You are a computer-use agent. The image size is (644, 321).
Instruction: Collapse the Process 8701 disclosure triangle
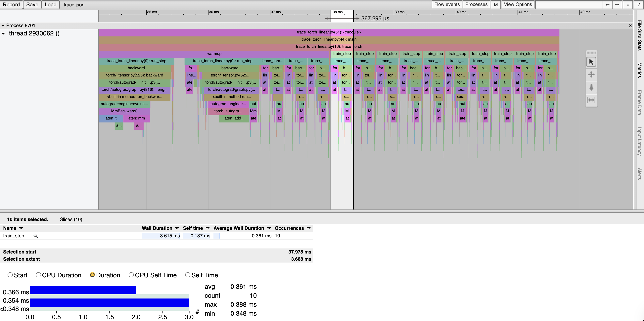[3, 25]
